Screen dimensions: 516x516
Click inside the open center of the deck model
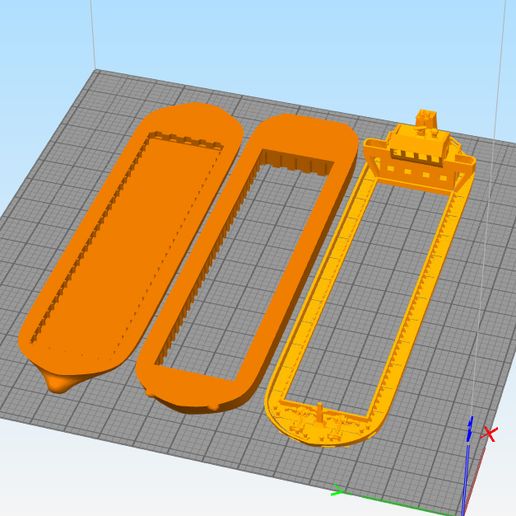pos(370,290)
